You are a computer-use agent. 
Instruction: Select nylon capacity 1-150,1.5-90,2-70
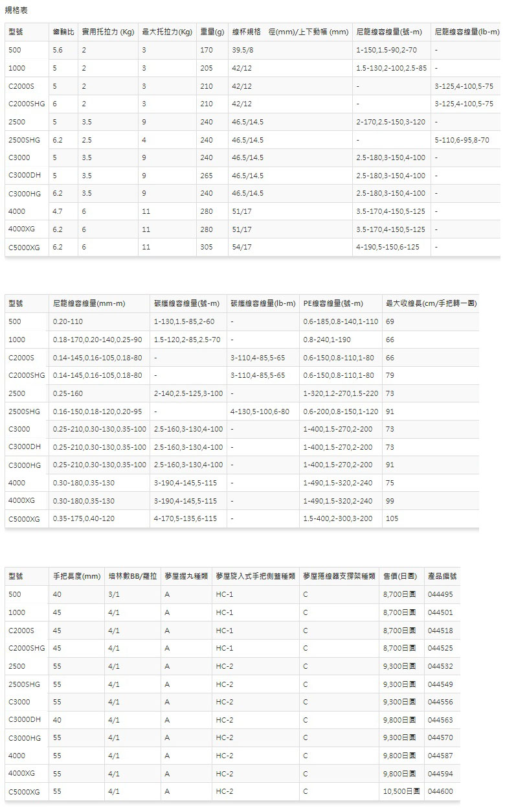pyautogui.click(x=387, y=50)
